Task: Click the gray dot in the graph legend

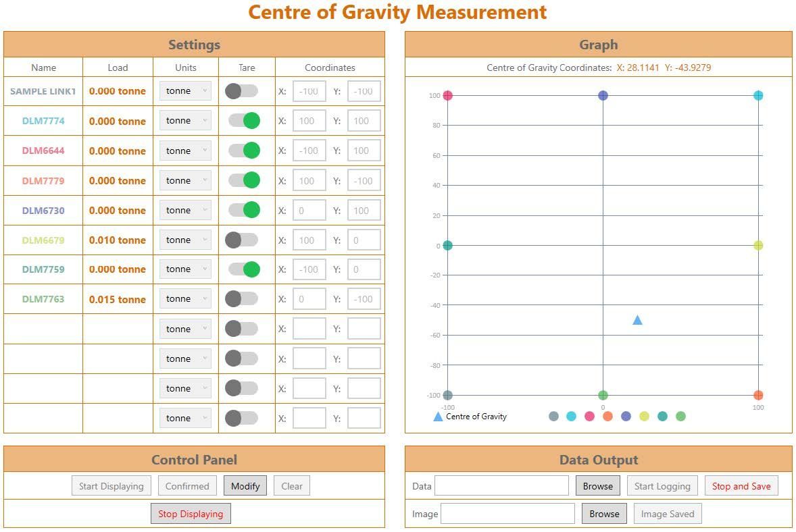Action: pos(553,417)
